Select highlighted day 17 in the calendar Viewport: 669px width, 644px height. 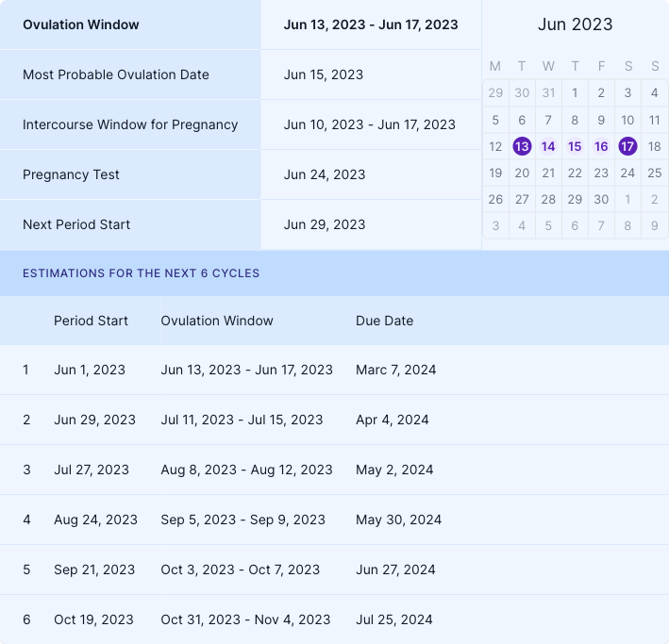click(x=627, y=146)
